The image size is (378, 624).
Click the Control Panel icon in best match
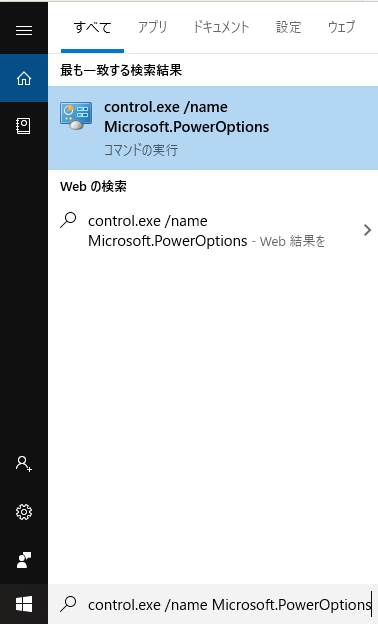click(76, 115)
